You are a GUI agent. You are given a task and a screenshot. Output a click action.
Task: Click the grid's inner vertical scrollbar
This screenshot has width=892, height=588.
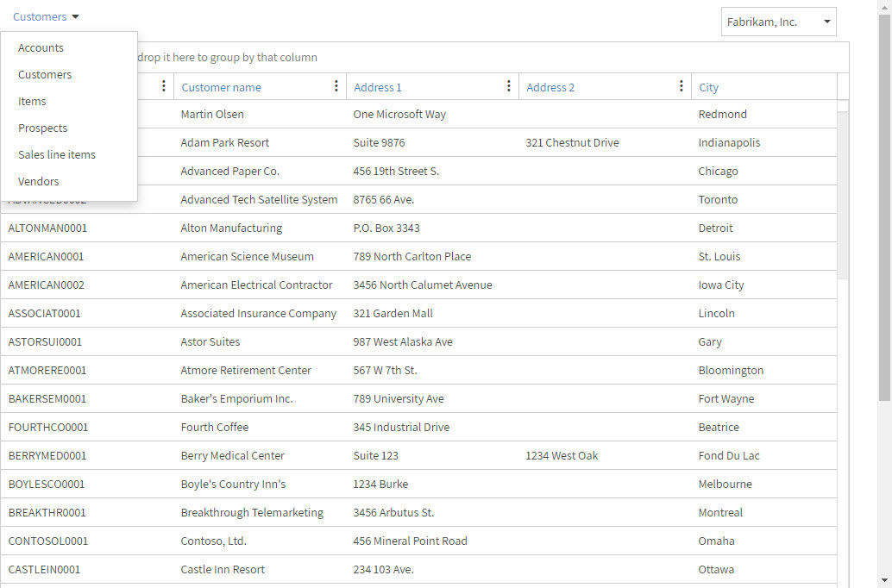click(x=843, y=193)
